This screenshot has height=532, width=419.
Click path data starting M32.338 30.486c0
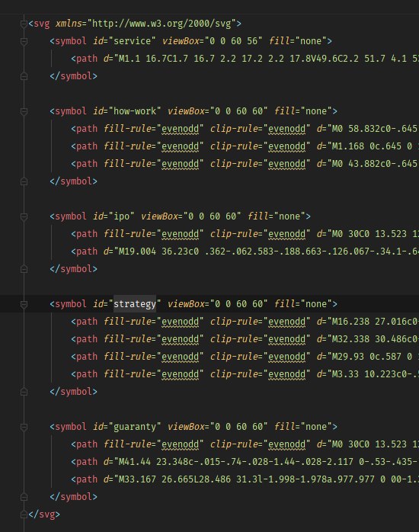(x=375, y=339)
